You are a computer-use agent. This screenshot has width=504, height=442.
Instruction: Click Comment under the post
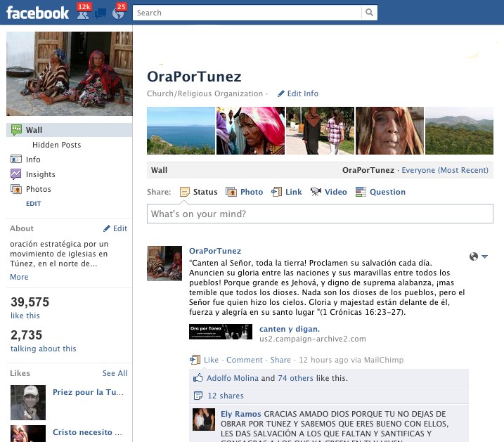click(x=245, y=360)
